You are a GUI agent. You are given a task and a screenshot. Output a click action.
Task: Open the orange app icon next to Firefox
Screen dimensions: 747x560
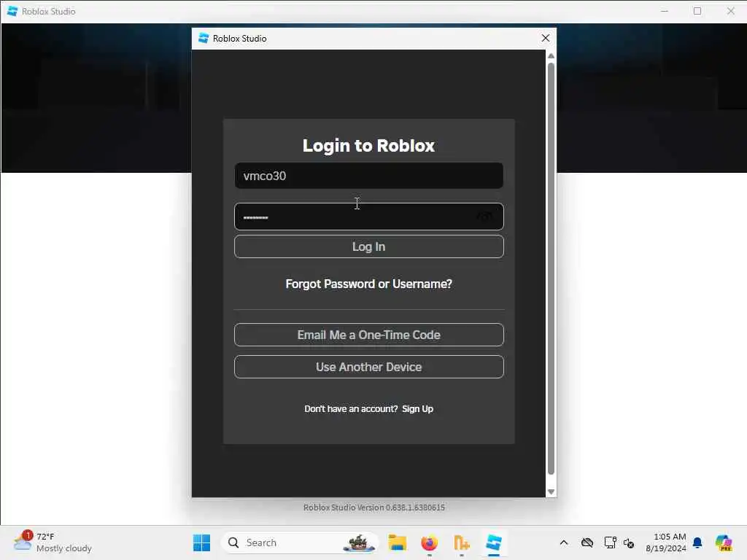tap(461, 542)
